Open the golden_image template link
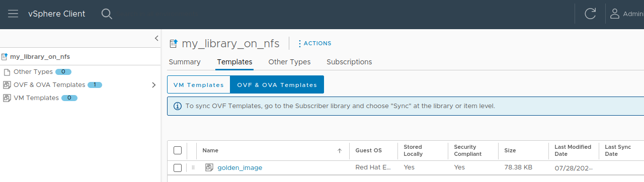Screen dimensions: 644x182 pos(240,167)
